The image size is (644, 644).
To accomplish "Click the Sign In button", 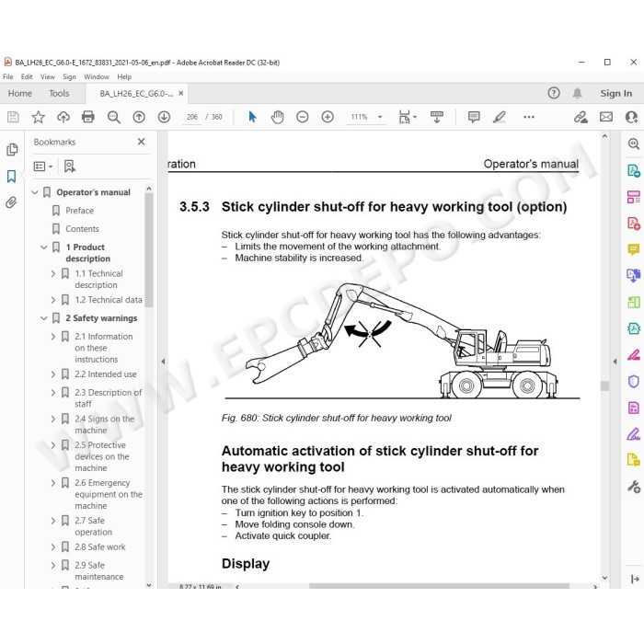I will tap(616, 93).
